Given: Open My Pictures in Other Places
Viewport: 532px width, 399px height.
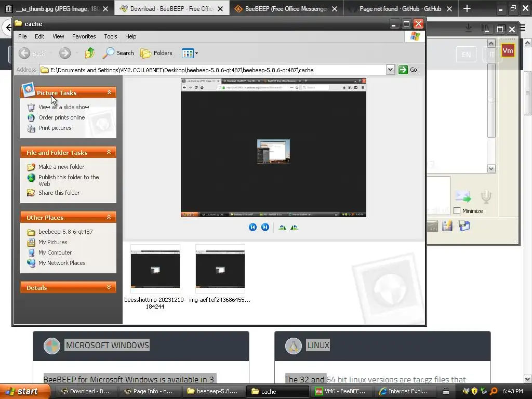Looking at the screenshot, I should click(x=53, y=242).
